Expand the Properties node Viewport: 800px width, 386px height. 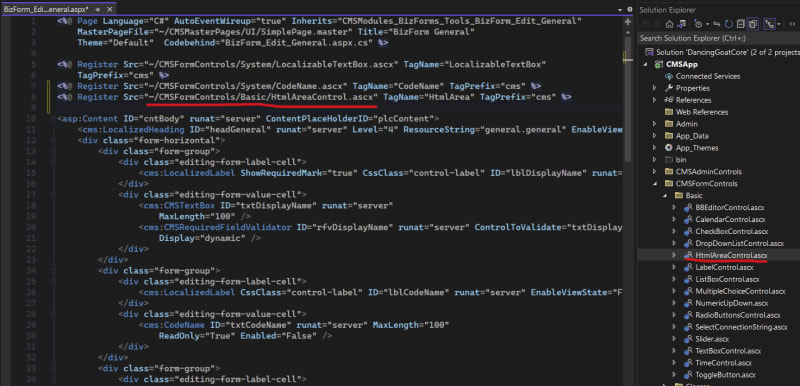click(655, 88)
